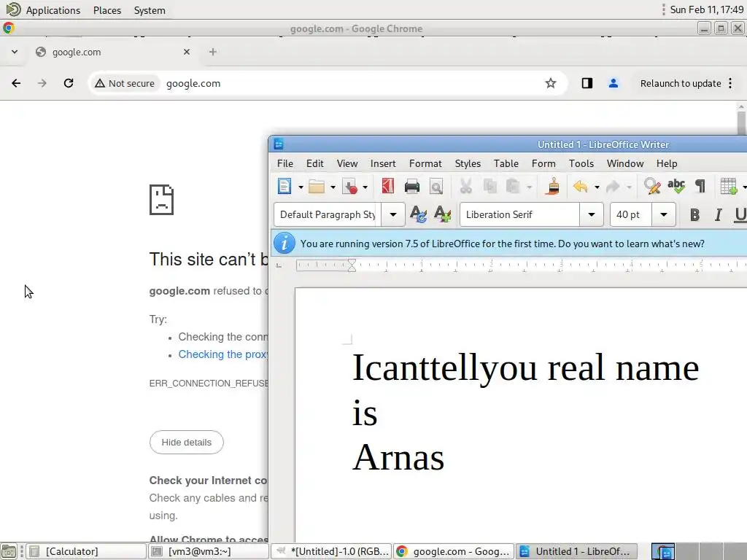This screenshot has width=747, height=560.
Task: Expand the Paste options dropdown arrow
Action: pyautogui.click(x=530, y=187)
